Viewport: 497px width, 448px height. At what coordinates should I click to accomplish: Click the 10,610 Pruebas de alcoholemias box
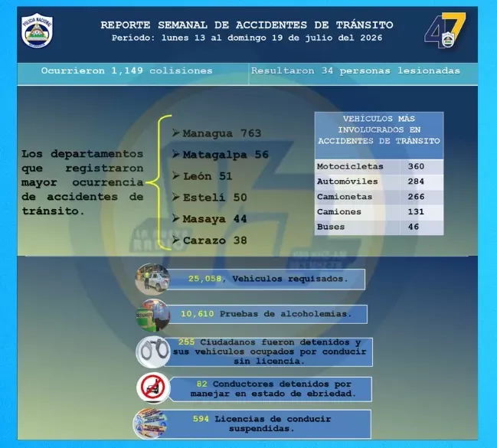coord(267,314)
